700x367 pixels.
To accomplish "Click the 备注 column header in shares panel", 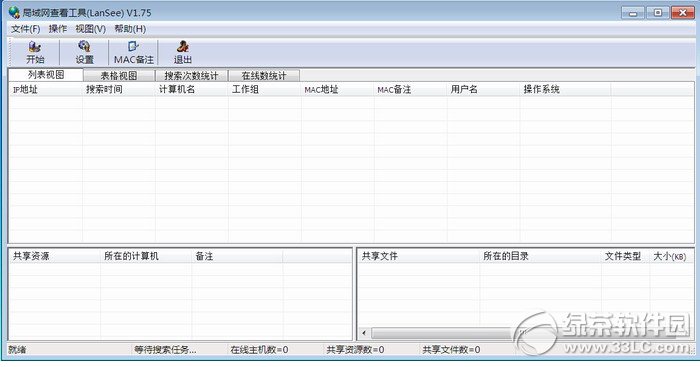I will click(x=238, y=256).
